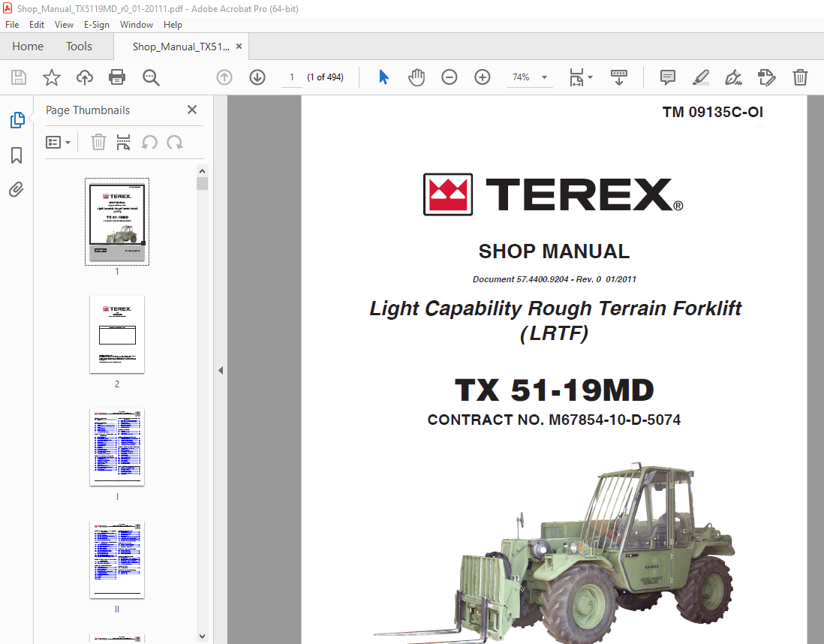824x644 pixels.
Task: Select page 2 thumbnail
Action: pos(116,334)
